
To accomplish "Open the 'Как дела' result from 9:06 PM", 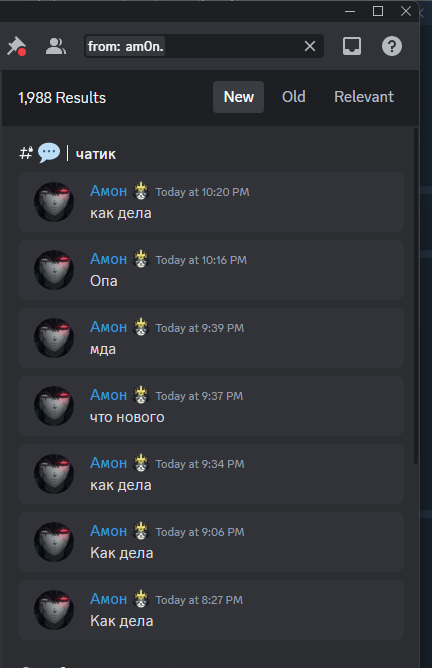I will (x=211, y=542).
